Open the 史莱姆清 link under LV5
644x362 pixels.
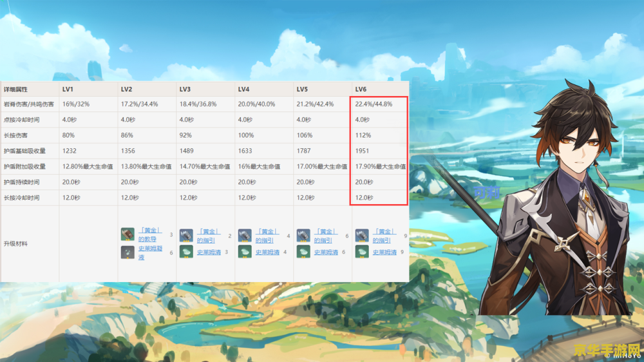[x=326, y=252]
